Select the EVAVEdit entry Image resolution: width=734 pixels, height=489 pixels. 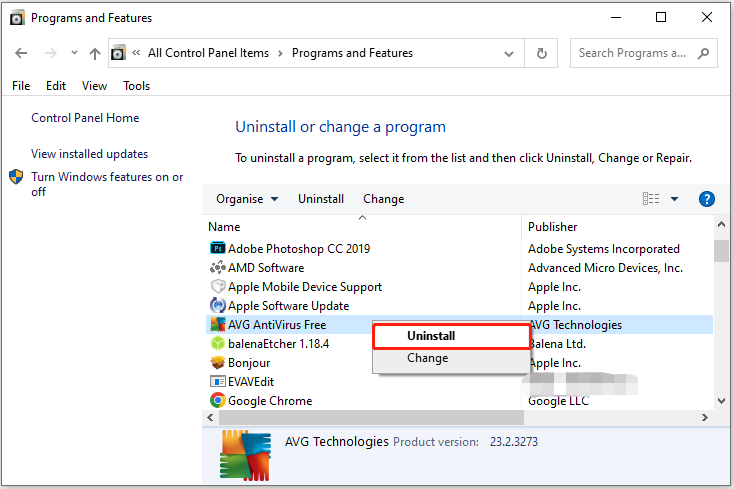[x=251, y=382]
